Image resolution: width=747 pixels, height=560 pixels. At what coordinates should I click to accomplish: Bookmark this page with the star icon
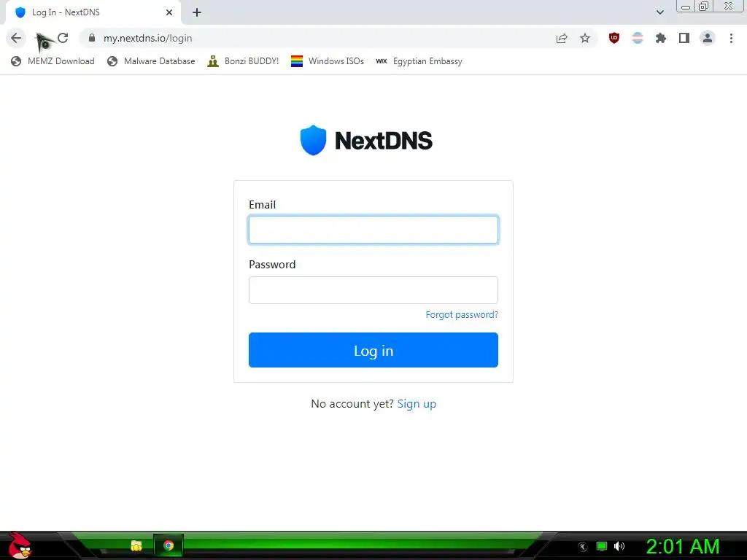(x=585, y=38)
